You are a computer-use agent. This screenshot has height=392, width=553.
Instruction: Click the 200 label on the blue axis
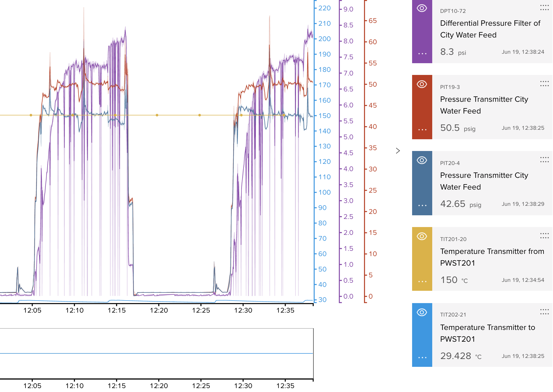324,39
